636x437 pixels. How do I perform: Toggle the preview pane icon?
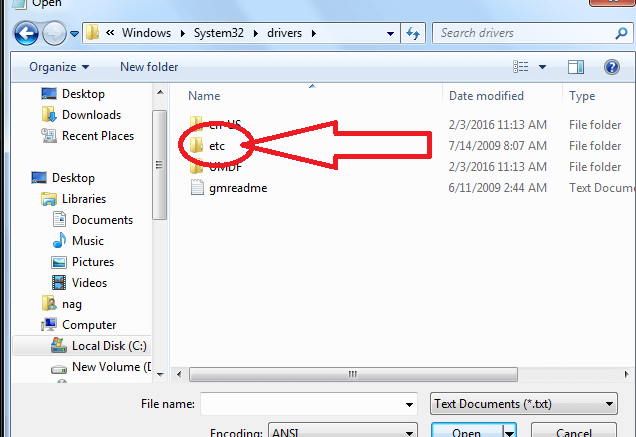(576, 67)
